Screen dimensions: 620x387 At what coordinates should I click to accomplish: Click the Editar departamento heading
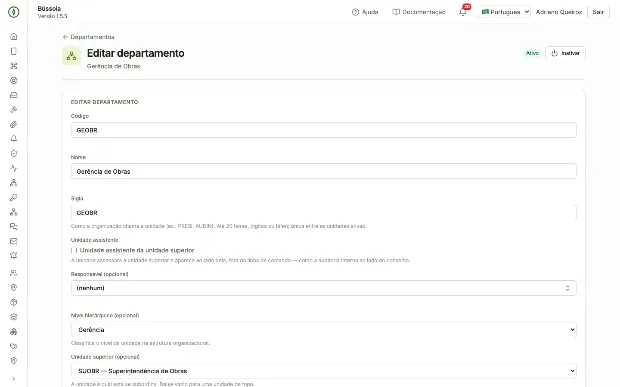tap(136, 53)
